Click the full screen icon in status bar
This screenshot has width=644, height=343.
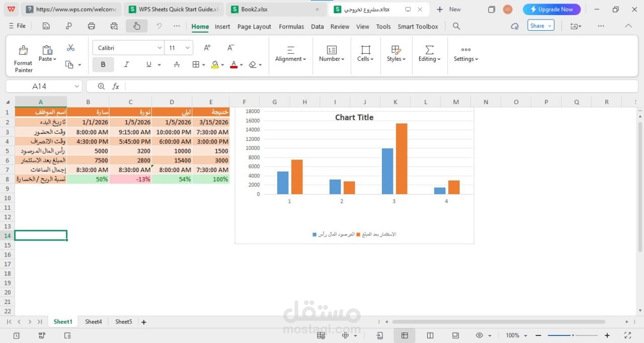(627, 335)
